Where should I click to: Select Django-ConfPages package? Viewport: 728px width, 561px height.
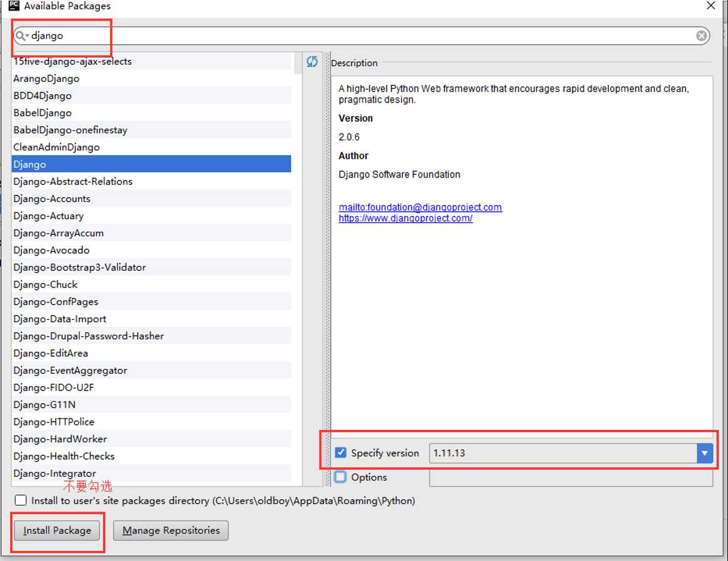151,302
